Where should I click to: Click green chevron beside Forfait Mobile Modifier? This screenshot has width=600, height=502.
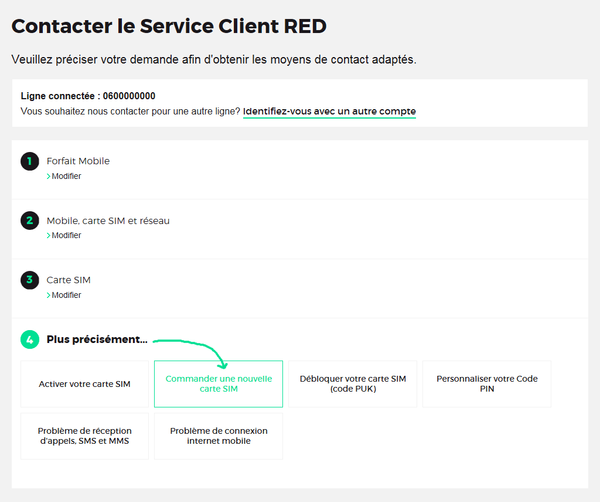[49, 176]
